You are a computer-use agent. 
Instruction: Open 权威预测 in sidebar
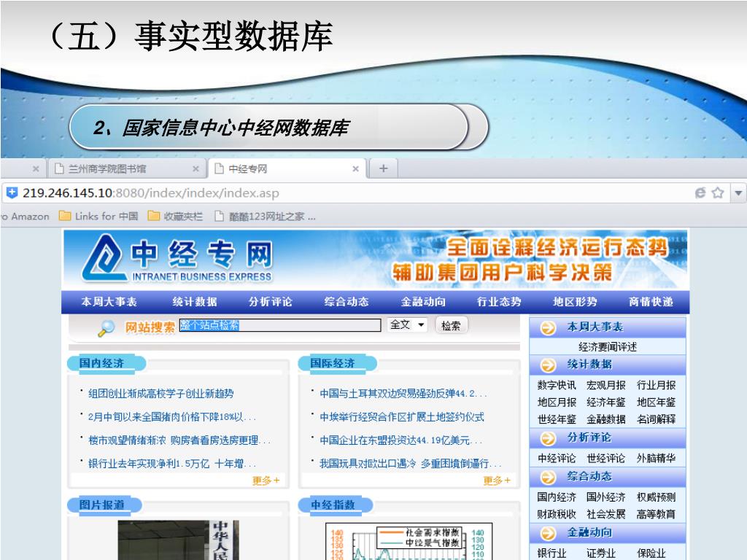656,497
